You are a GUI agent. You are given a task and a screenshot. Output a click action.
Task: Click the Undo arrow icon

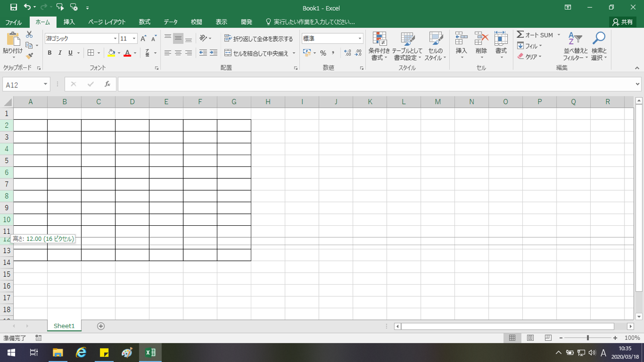(27, 8)
